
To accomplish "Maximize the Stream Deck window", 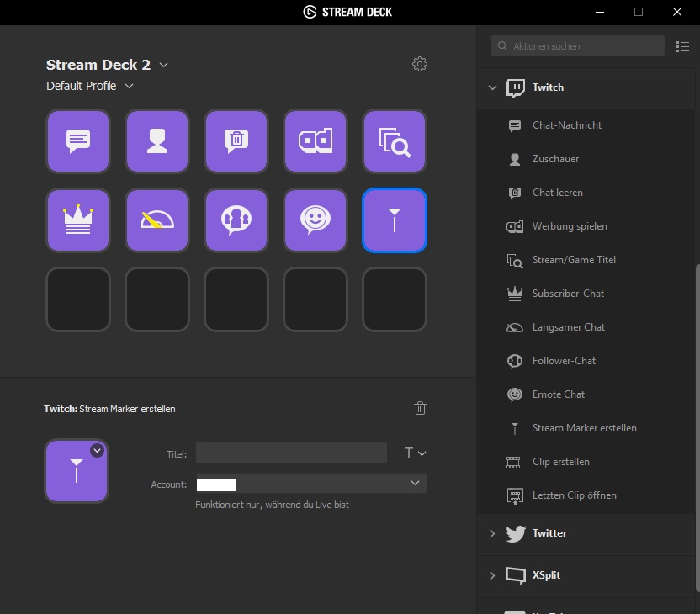I will 639,12.
